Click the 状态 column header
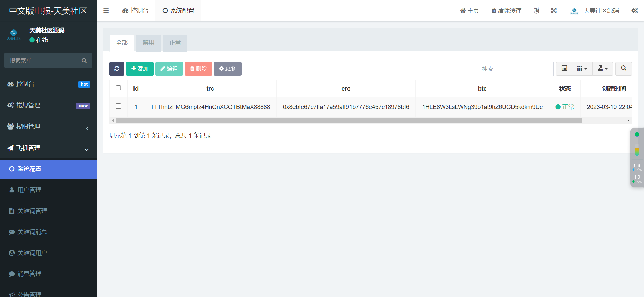644x297 pixels. pos(565,89)
